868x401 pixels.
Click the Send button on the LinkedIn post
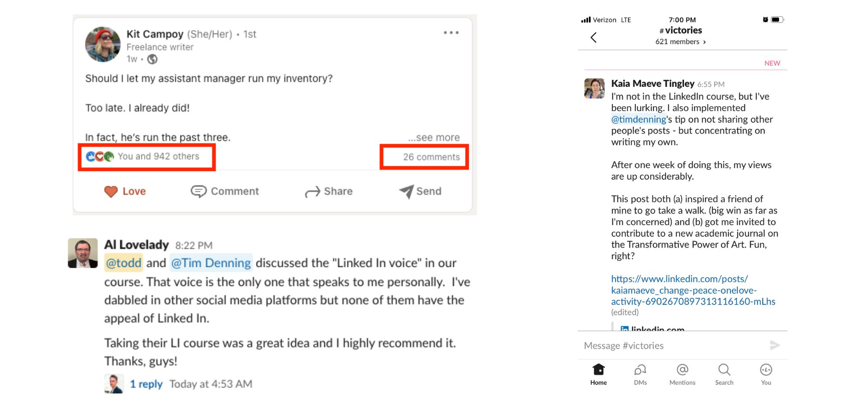(x=420, y=191)
